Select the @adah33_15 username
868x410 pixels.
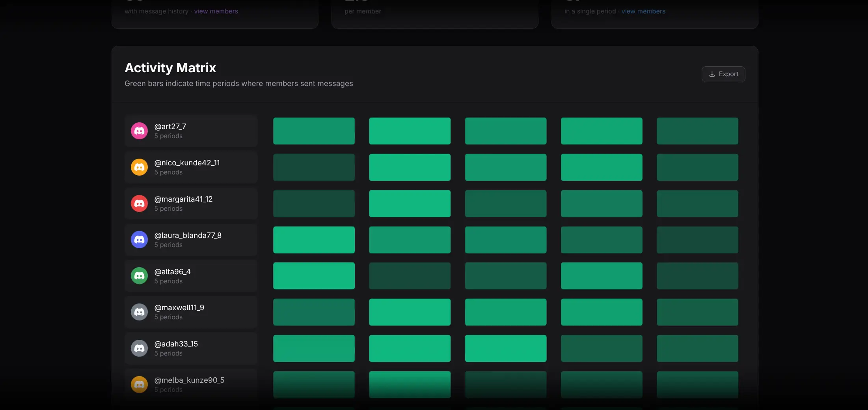pos(176,344)
